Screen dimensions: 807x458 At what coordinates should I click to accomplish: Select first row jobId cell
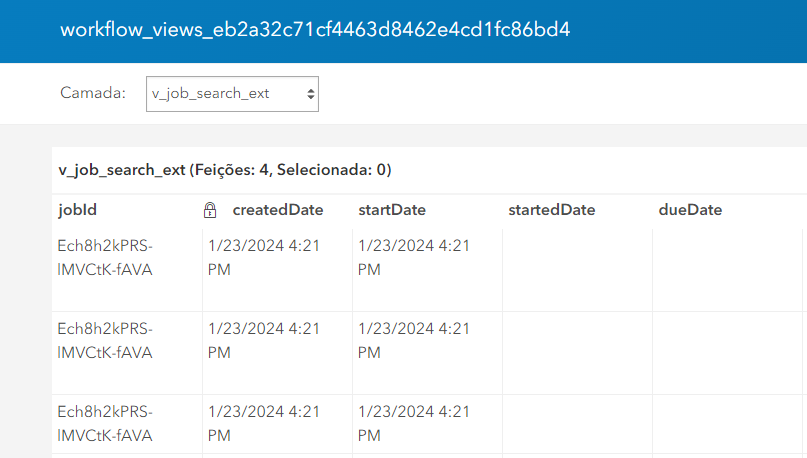pos(127,270)
